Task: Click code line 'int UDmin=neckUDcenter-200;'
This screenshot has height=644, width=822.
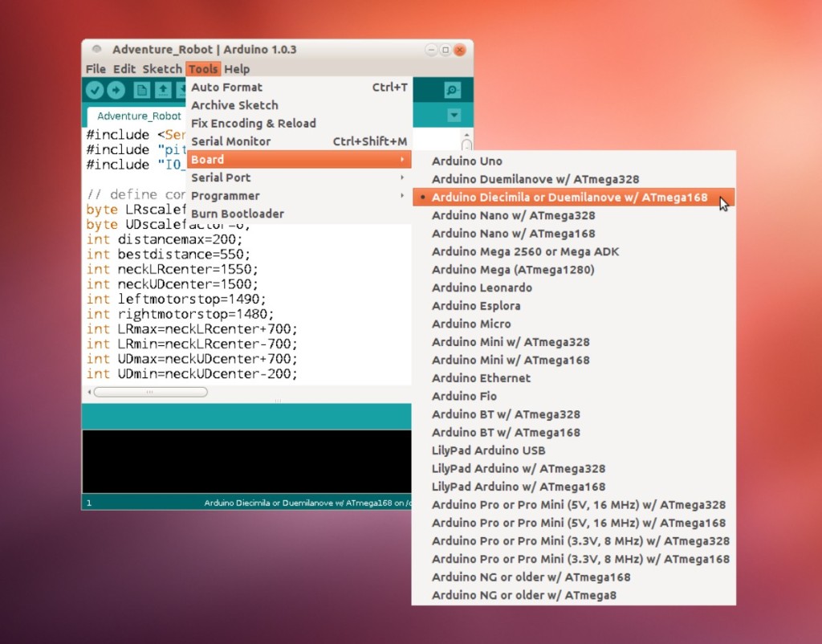Action: coord(192,374)
